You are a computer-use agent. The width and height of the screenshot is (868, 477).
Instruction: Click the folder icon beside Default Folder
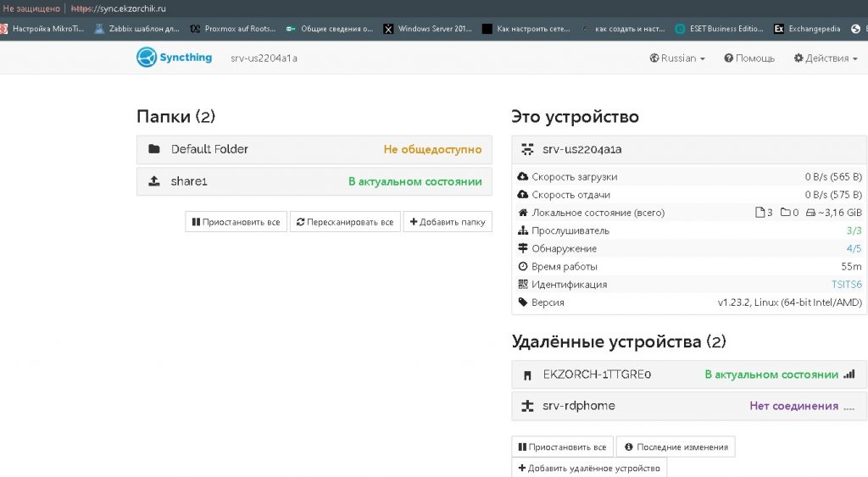tap(154, 149)
